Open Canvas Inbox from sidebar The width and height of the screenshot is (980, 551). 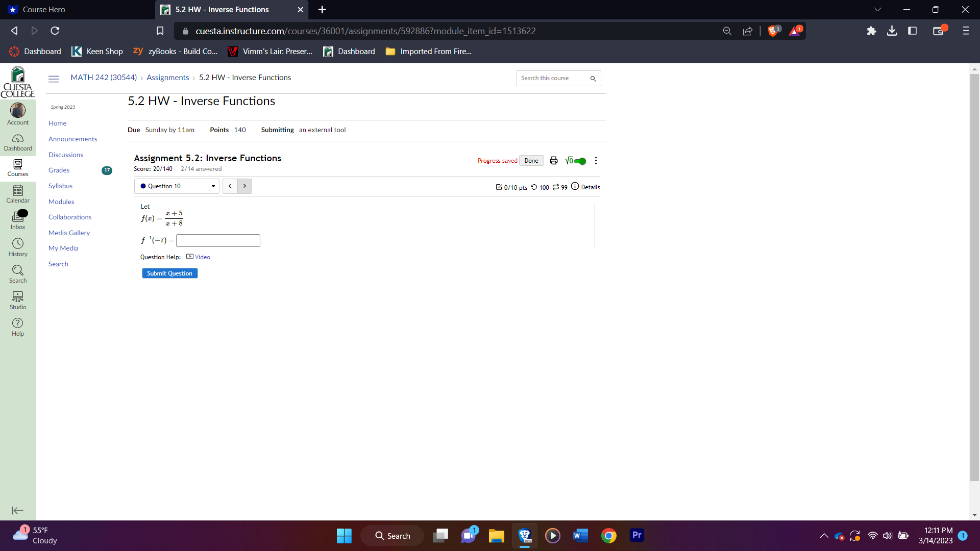click(18, 220)
